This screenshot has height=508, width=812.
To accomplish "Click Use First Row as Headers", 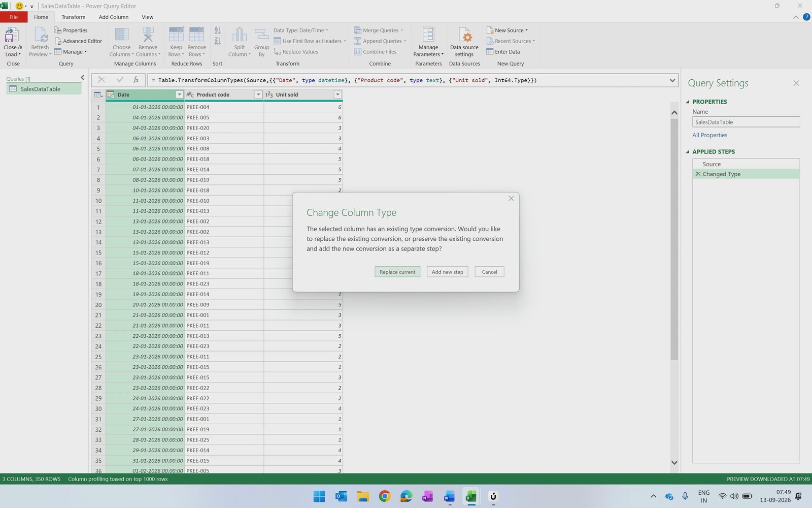I will [x=310, y=41].
